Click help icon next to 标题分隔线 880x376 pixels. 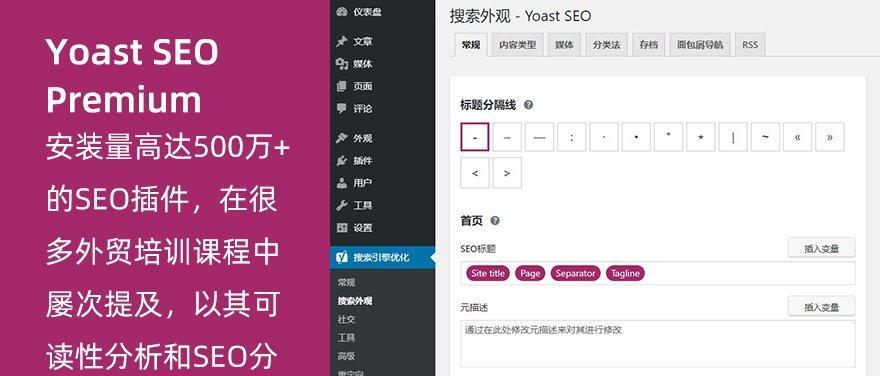[x=528, y=104]
